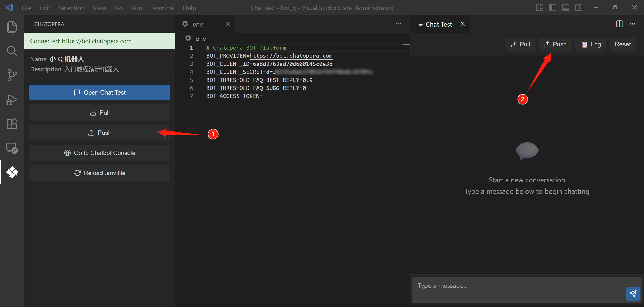Image resolution: width=644 pixels, height=307 pixels.
Task: Restore down the VS Code window
Action: 615,8
